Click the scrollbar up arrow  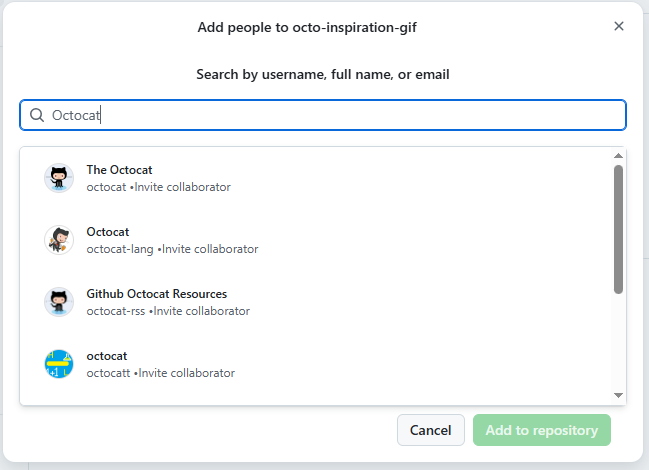(618, 156)
